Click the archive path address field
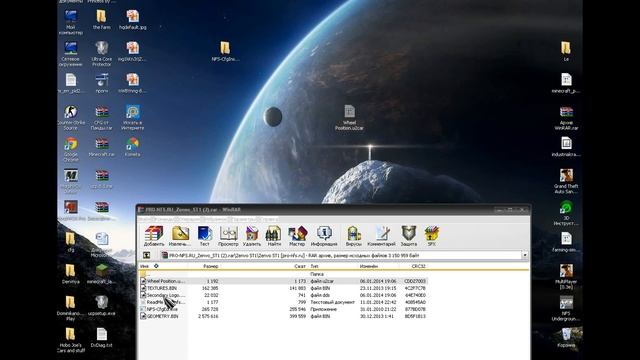The image size is (640, 360). [x=341, y=256]
